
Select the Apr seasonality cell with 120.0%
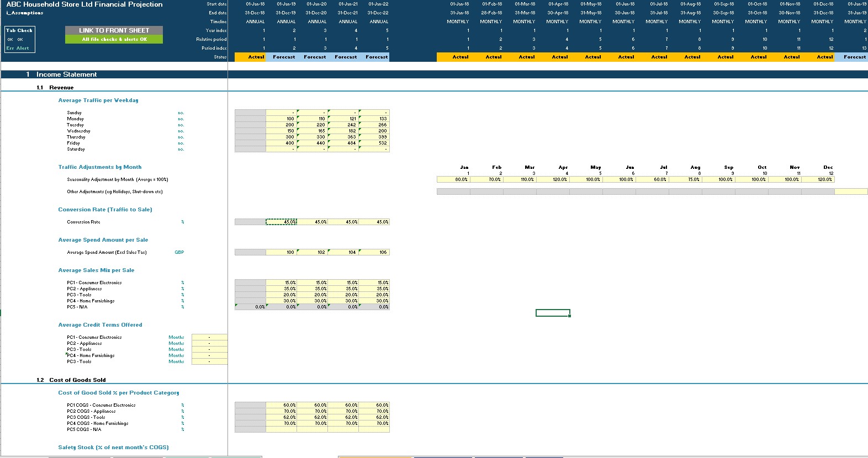tap(553, 179)
